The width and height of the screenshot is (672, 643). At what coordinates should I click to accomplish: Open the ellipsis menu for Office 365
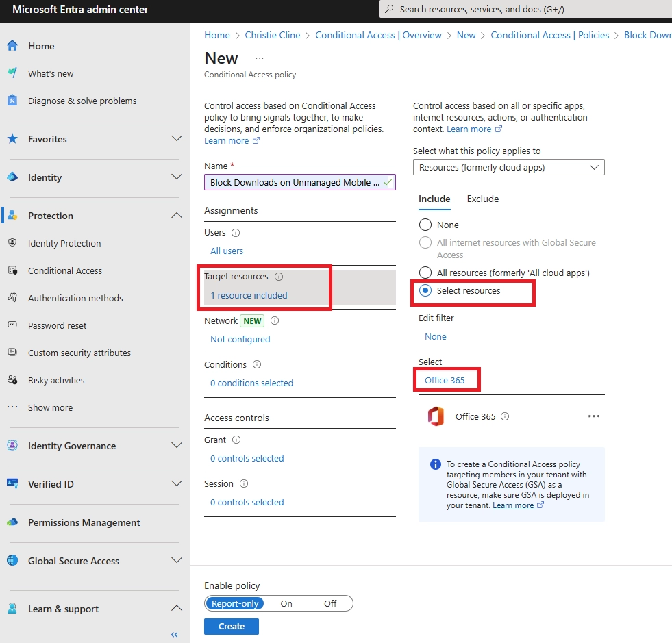pyautogui.click(x=594, y=416)
